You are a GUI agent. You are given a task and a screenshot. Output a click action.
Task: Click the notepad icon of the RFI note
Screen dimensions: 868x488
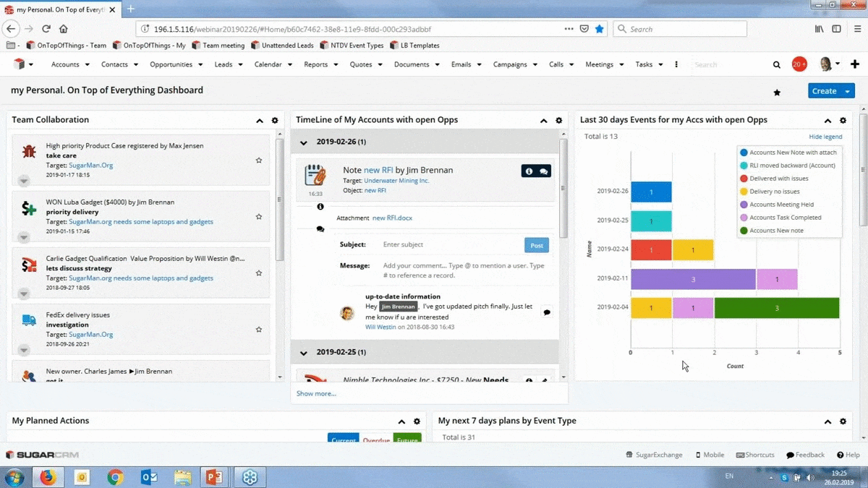(315, 176)
